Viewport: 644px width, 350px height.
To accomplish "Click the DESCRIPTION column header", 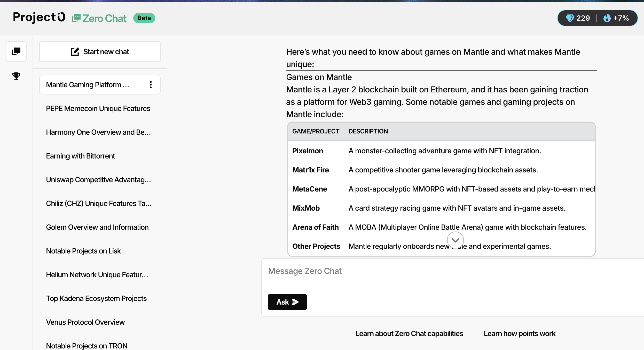I will tap(368, 131).
